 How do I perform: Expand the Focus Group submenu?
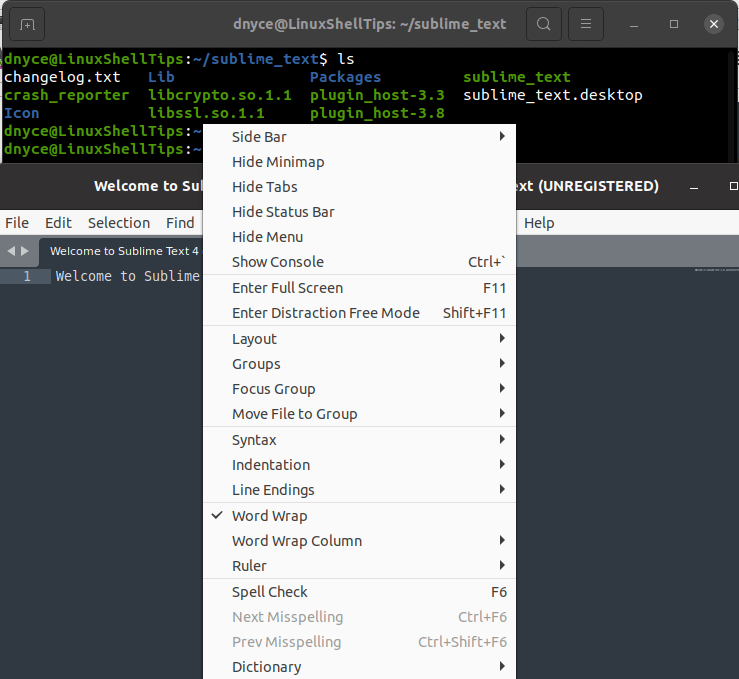click(x=359, y=389)
